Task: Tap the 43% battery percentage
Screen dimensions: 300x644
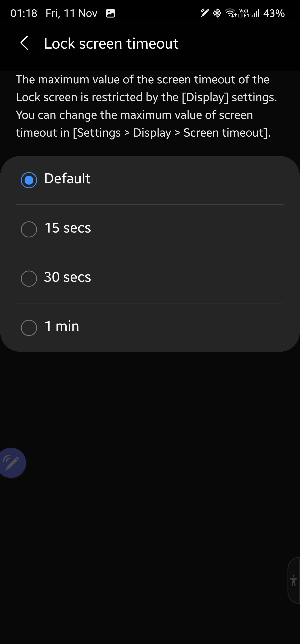Action: [274, 13]
